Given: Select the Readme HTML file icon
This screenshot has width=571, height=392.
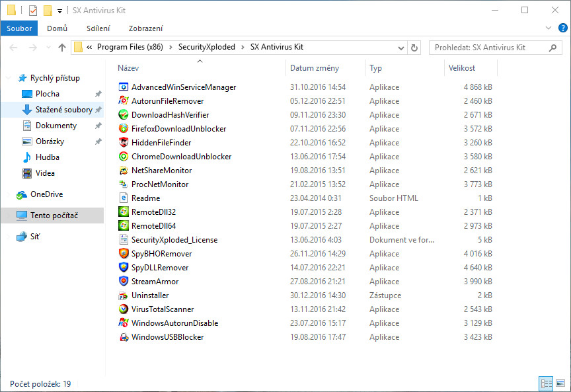Looking at the screenshot, I should pyautogui.click(x=124, y=198).
